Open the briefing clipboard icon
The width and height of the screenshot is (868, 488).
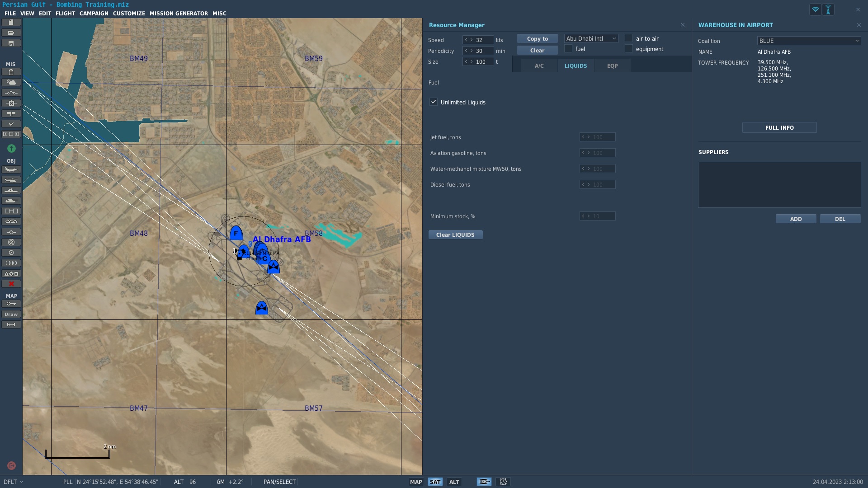click(11, 72)
